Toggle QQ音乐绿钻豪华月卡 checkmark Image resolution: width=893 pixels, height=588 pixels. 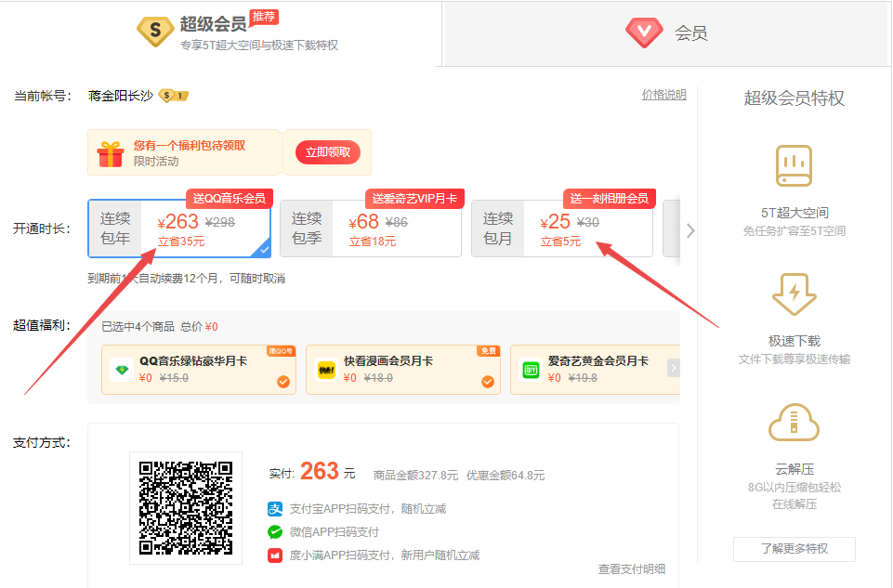coord(283,382)
